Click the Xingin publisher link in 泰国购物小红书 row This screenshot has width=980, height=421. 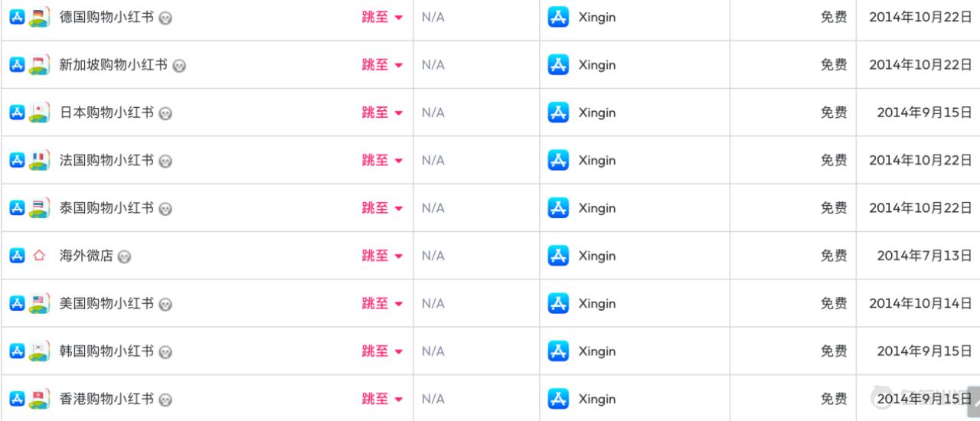(x=596, y=208)
